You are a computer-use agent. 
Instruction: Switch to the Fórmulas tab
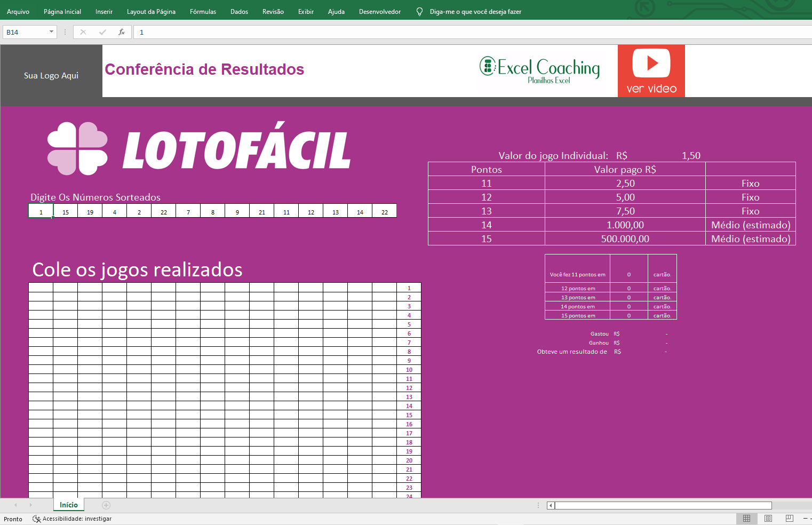click(203, 11)
